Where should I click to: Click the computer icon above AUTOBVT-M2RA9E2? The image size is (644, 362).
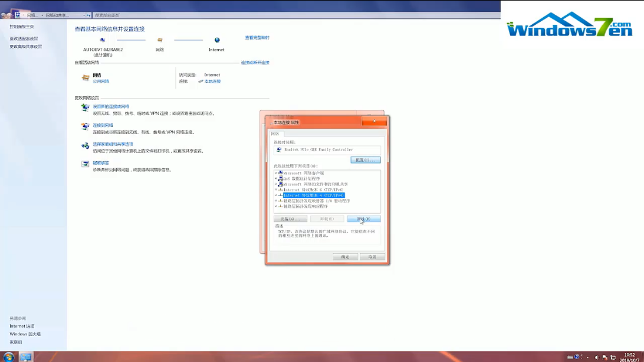[103, 40]
